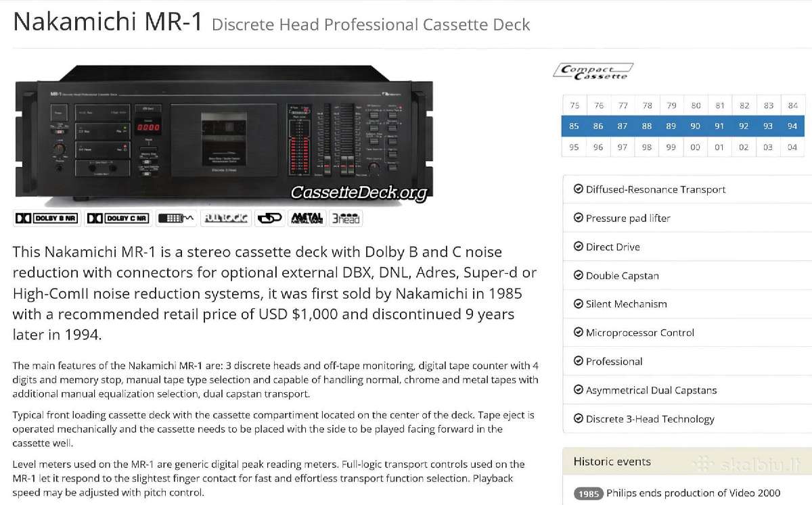Screen dimensions: 812x505
Task: Click the checkmark icon beside Direct Drive
Action: [578, 247]
